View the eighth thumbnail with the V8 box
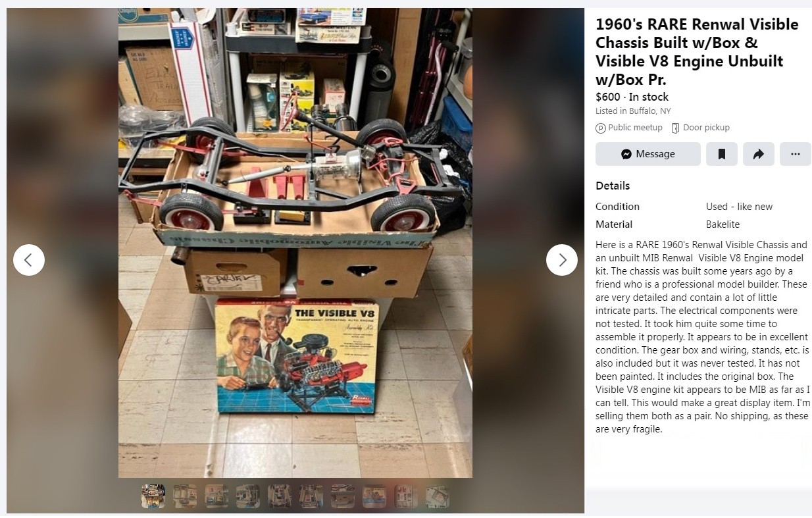Image resolution: width=812 pixels, height=518 pixels. tap(374, 496)
